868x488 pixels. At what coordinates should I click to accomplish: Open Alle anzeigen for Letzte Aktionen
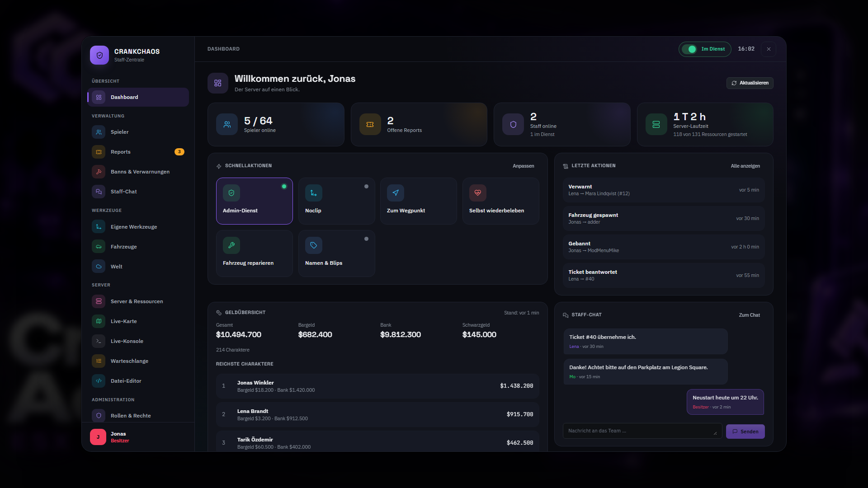745,166
